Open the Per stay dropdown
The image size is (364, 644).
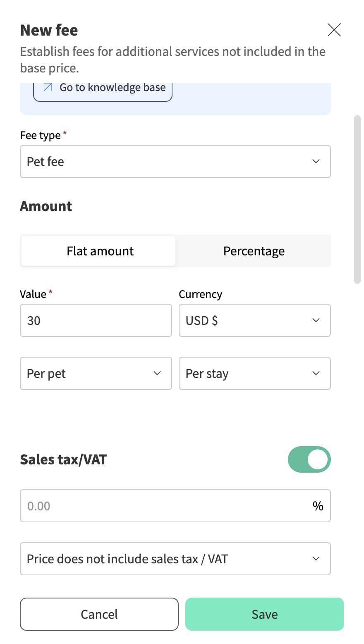coord(254,373)
